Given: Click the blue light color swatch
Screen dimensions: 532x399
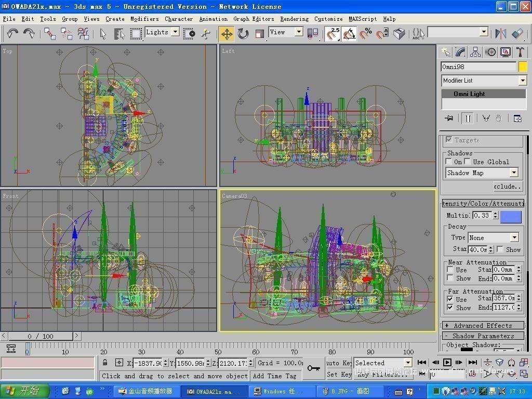Looking at the screenshot, I should 511,217.
